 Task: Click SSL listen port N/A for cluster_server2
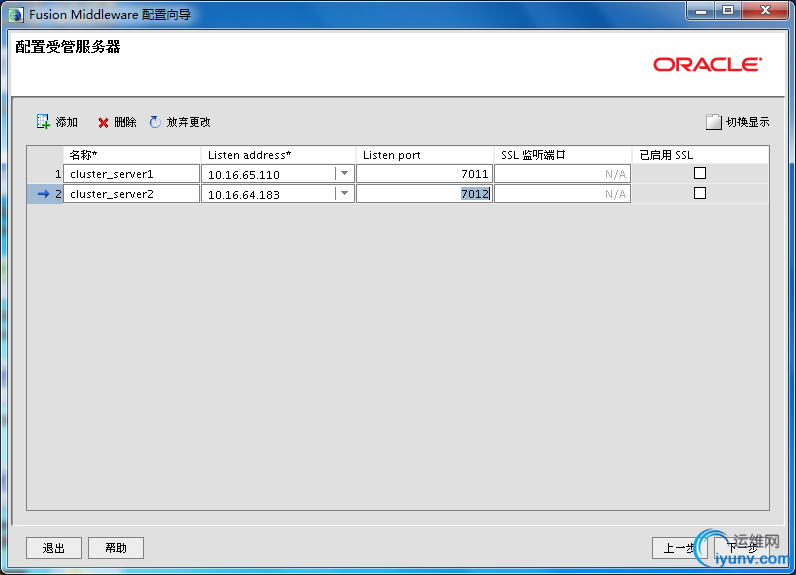click(x=562, y=193)
